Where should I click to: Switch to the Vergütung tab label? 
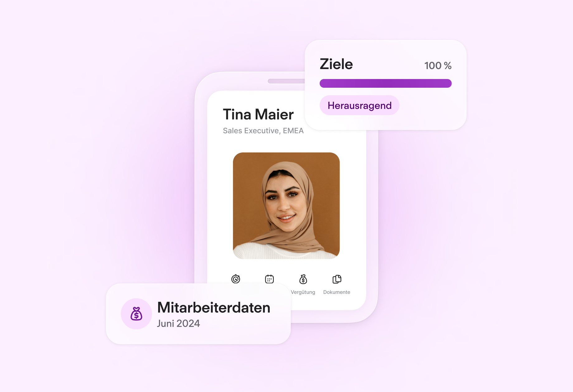pos(303,292)
